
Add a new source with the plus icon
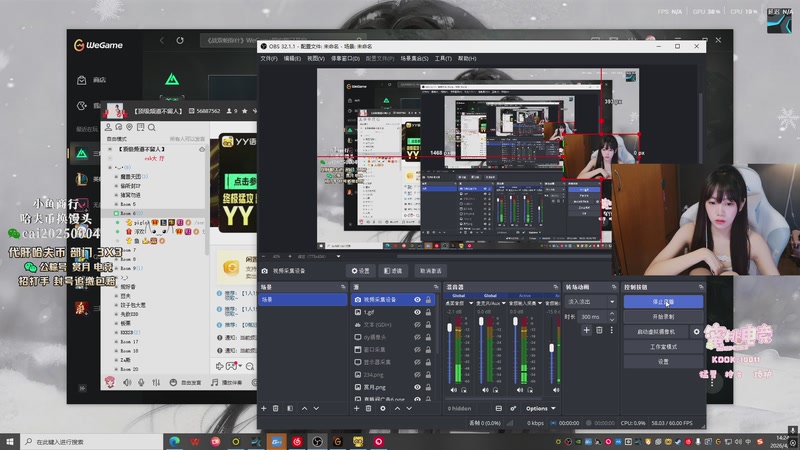point(357,408)
